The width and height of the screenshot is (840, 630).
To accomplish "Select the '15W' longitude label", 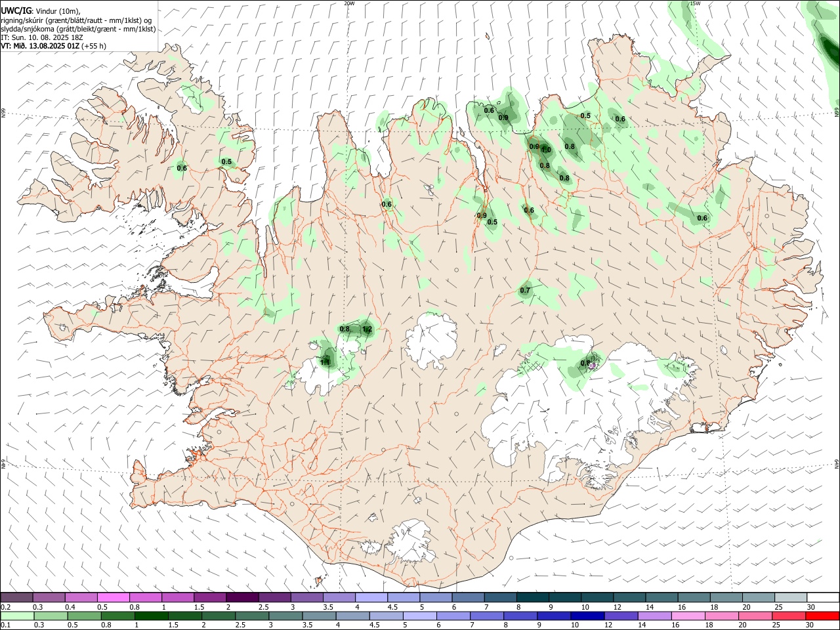I will pos(695,3).
